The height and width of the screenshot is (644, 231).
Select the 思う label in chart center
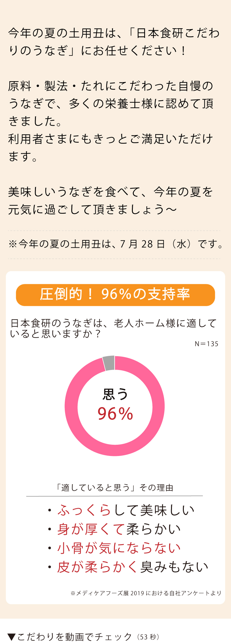pyautogui.click(x=116, y=395)
